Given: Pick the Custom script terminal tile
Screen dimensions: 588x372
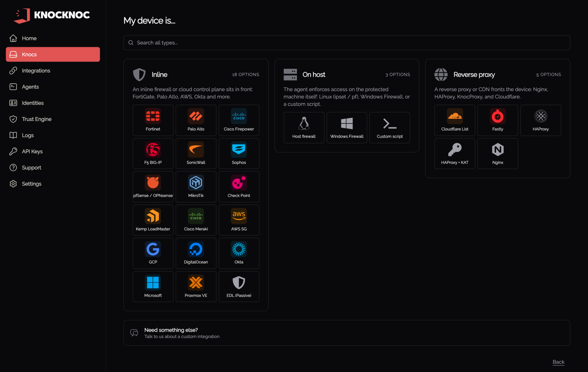Looking at the screenshot, I should (390, 128).
